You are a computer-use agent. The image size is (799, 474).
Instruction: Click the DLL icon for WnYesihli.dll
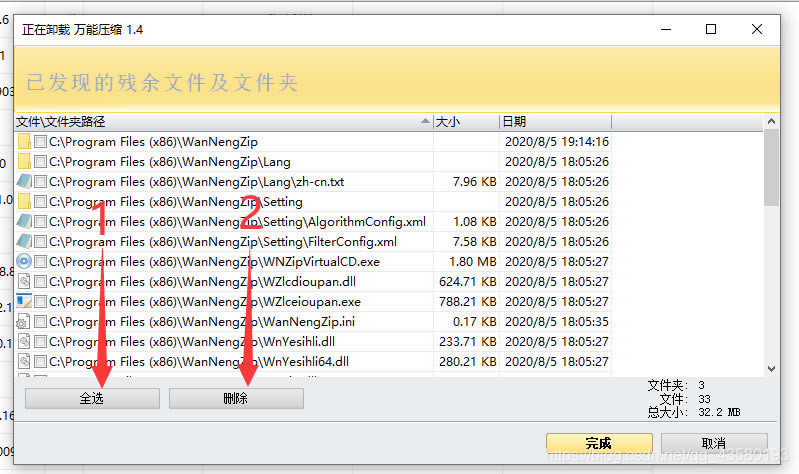point(24,341)
